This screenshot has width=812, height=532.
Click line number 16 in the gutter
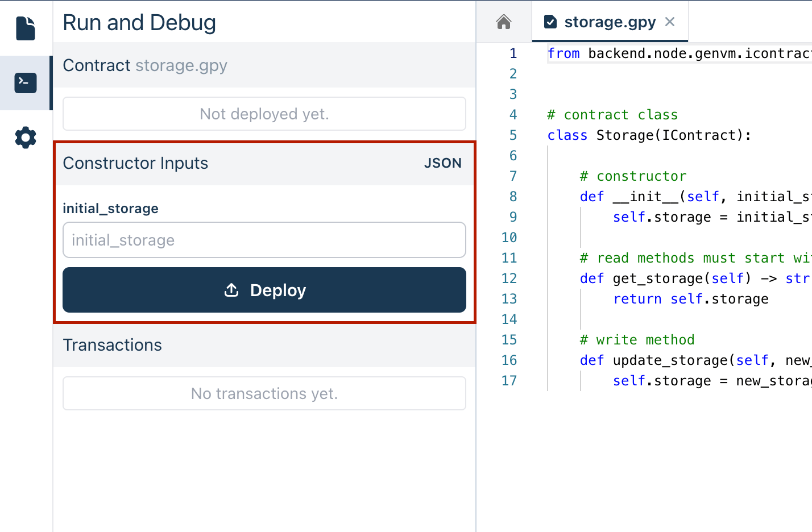[x=509, y=360]
